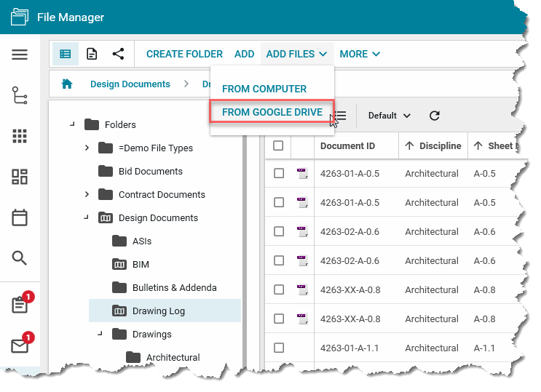541x392 pixels.
Task: Select FROM GOOGLE DRIVE menu option
Action: click(x=272, y=112)
